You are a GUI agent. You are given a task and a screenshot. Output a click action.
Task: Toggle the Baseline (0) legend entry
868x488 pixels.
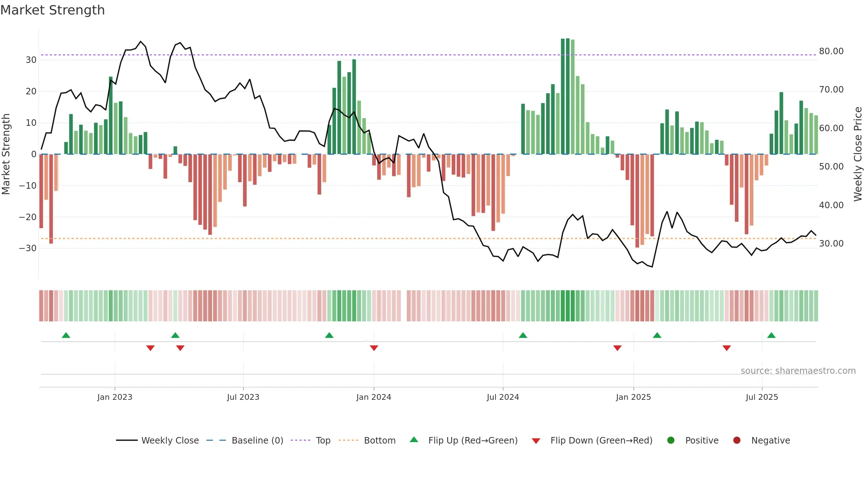click(245, 440)
